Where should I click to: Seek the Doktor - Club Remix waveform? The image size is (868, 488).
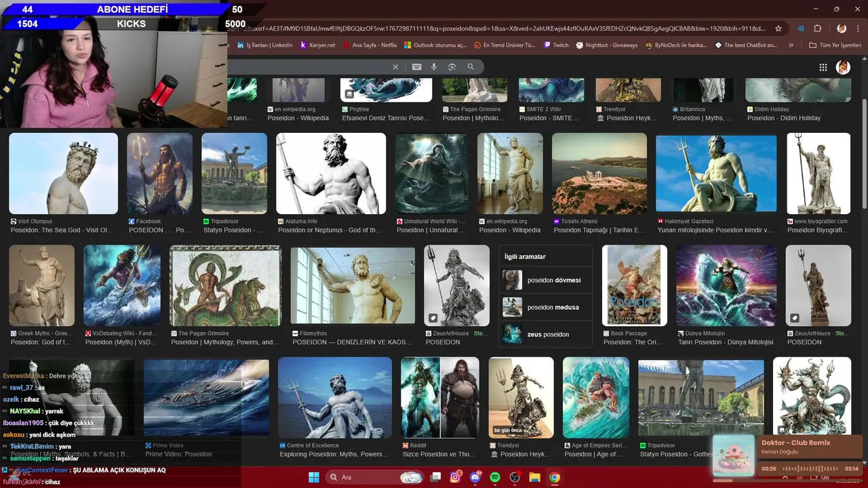tap(809, 468)
